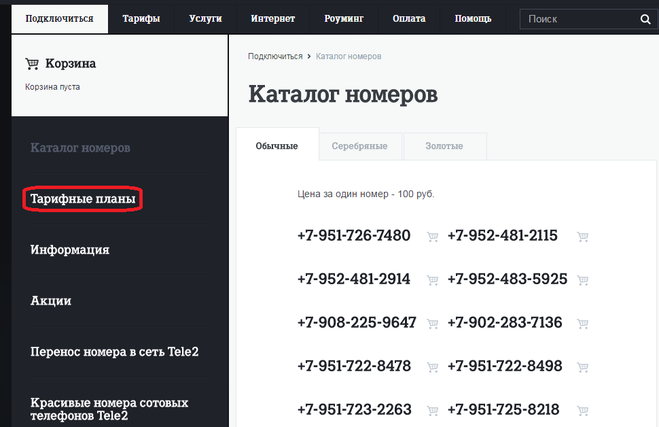Screen dimensions: 659x427
Task: Click into the Поиск search field
Action: tap(577, 19)
